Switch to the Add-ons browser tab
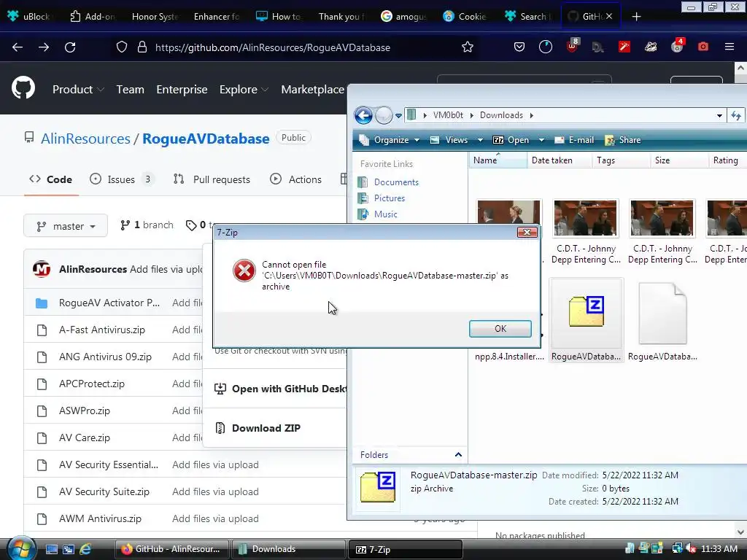Viewport: 747px width, 560px height. pyautogui.click(x=93, y=16)
